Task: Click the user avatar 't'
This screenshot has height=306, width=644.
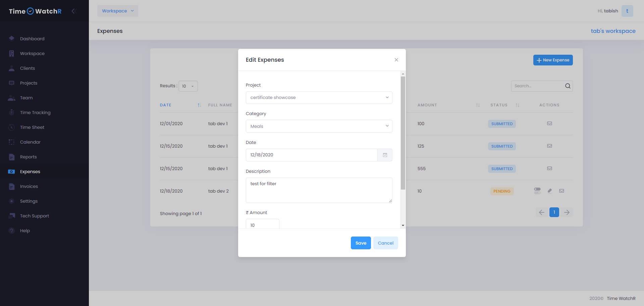Action: tap(627, 11)
